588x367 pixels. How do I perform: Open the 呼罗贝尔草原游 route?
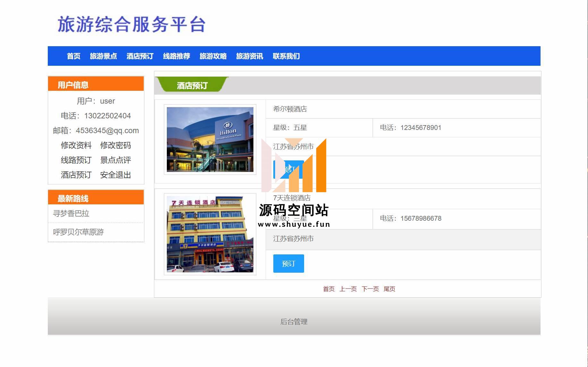[x=78, y=232]
